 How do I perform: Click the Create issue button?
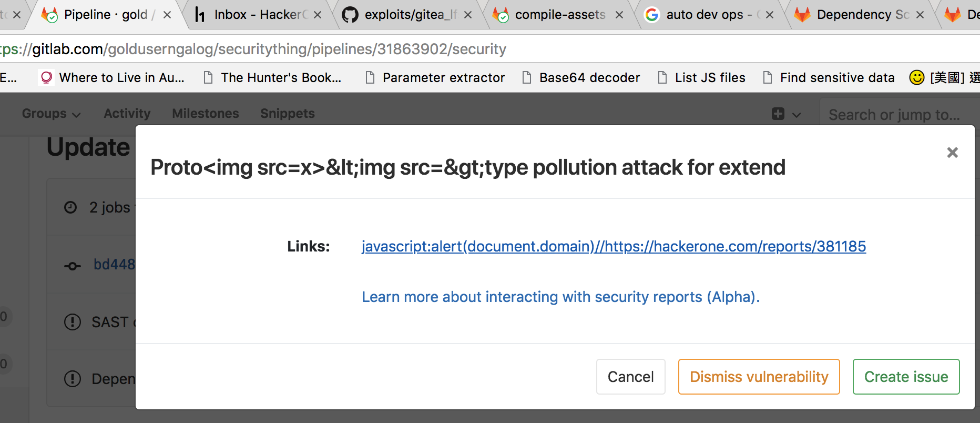[906, 377]
